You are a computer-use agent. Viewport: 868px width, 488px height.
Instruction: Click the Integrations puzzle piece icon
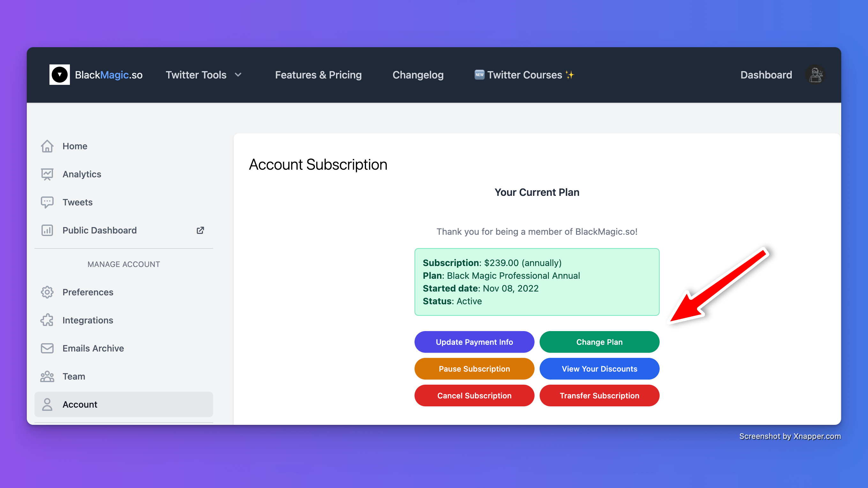pos(47,320)
